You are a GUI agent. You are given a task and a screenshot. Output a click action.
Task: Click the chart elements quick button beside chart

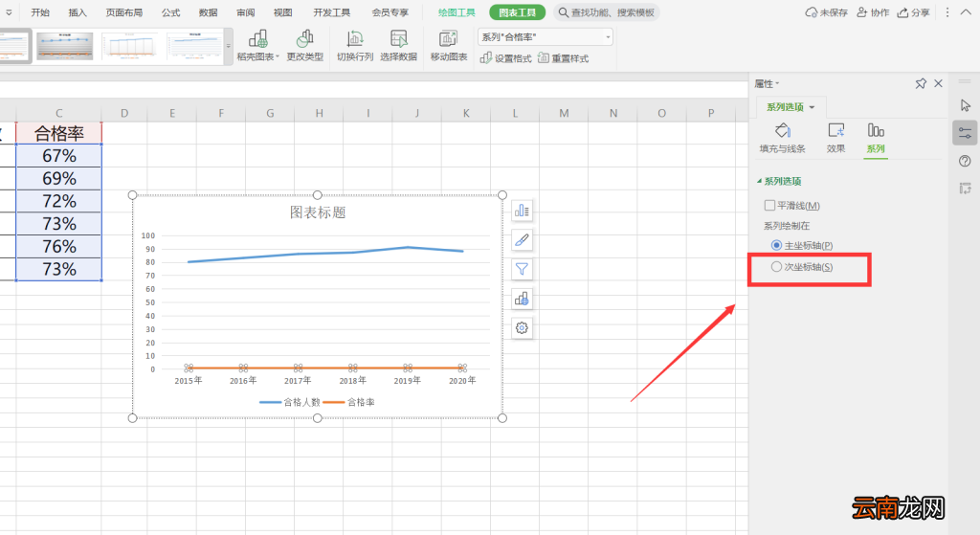pos(522,212)
